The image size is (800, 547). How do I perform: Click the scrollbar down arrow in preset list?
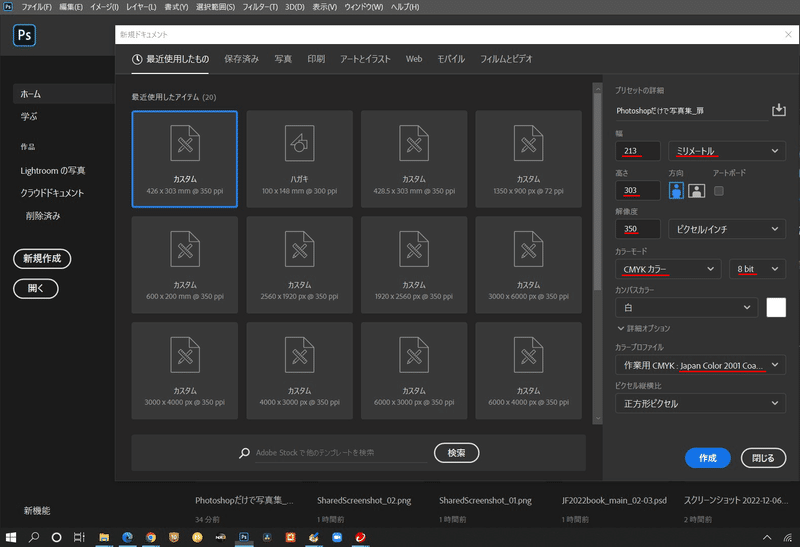597,418
